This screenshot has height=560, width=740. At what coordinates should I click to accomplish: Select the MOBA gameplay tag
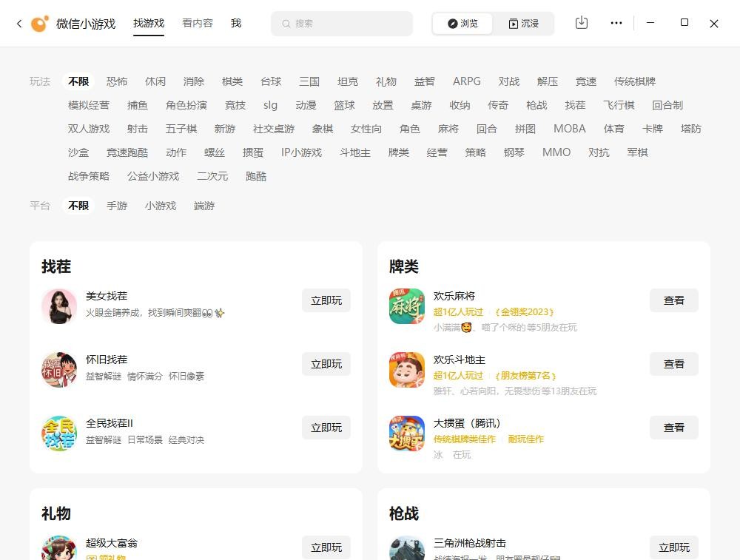pyautogui.click(x=570, y=129)
